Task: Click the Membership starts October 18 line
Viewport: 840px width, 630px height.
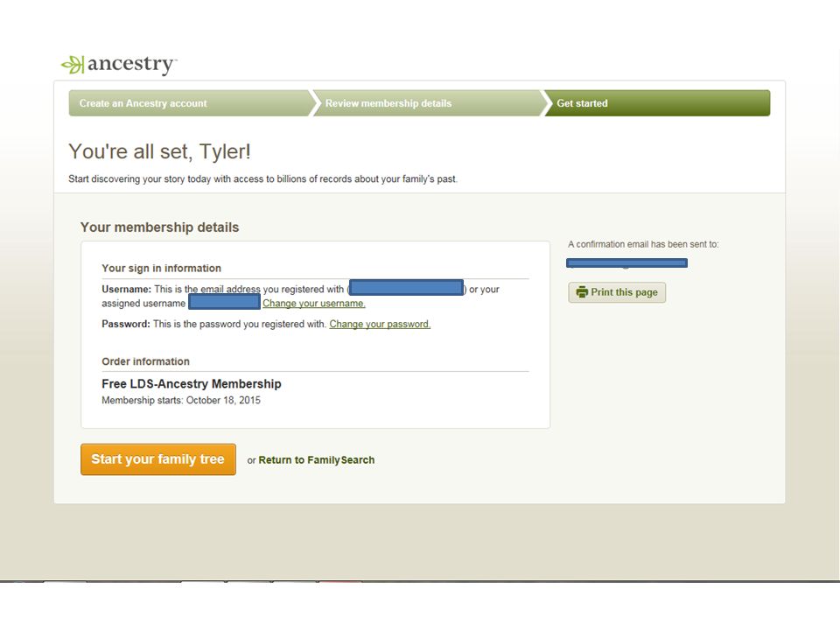Action: 181,401
